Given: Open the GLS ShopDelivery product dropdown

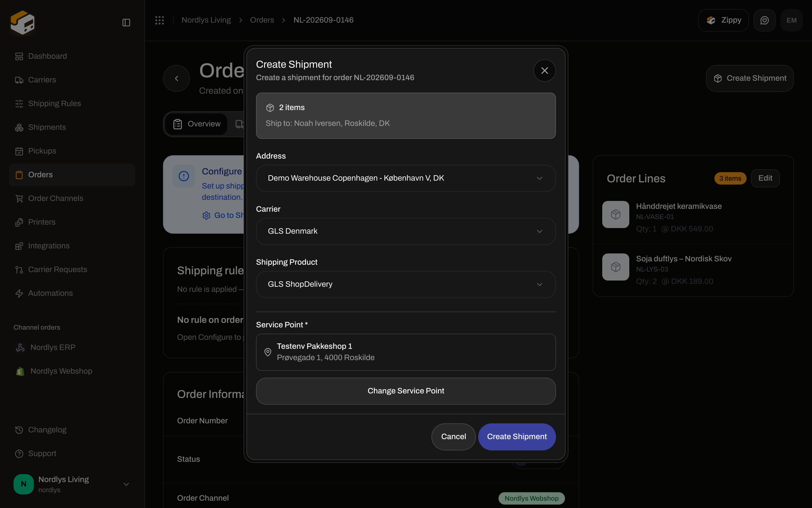Looking at the screenshot, I should (406, 284).
